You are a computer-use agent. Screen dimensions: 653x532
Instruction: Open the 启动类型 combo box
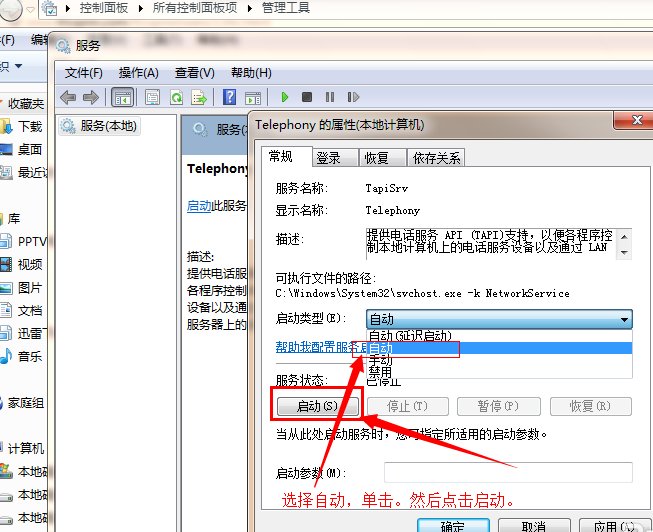[499, 320]
